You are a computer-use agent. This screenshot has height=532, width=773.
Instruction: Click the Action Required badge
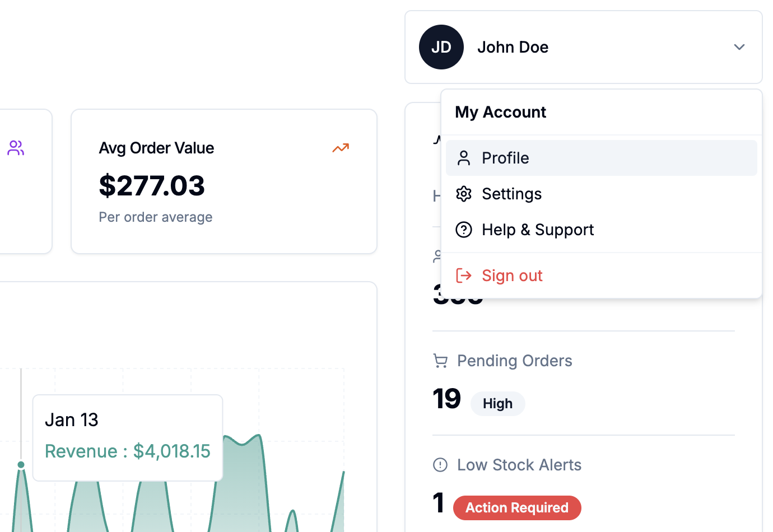click(x=517, y=508)
